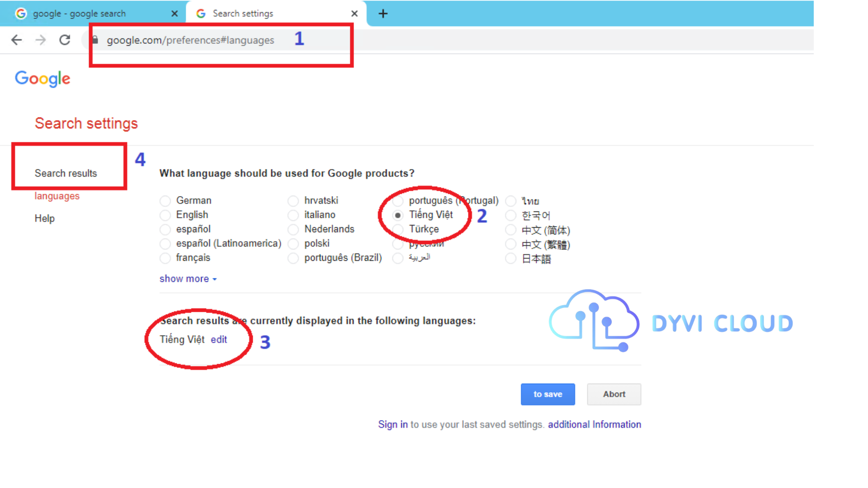Image resolution: width=868 pixels, height=488 pixels.
Task: Close the 'google - google search' tab
Action: [175, 14]
